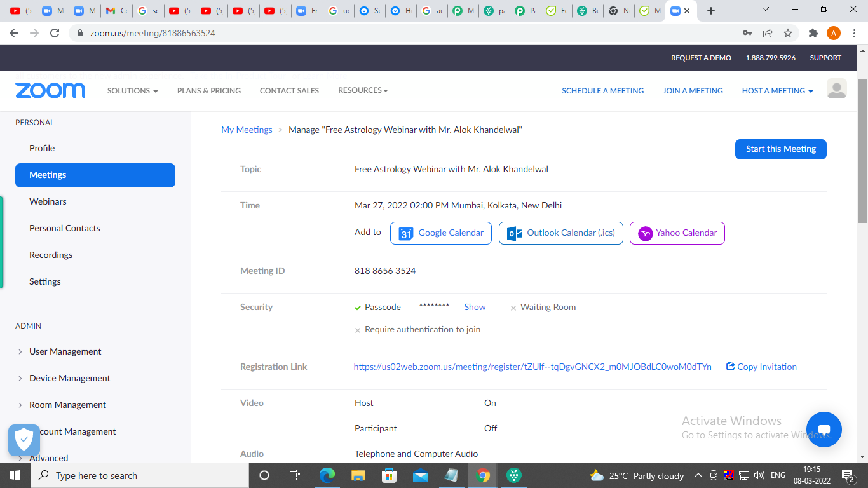Open Support link in top bar
This screenshot has width=868, height=488.
coord(825,58)
